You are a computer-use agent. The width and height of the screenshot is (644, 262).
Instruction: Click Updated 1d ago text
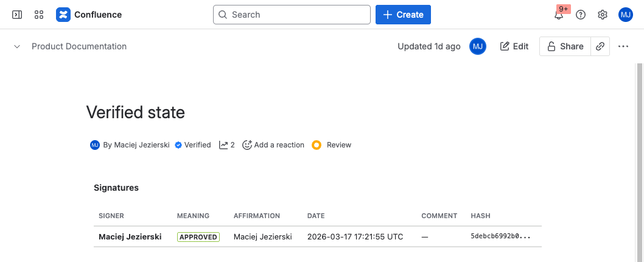click(429, 46)
